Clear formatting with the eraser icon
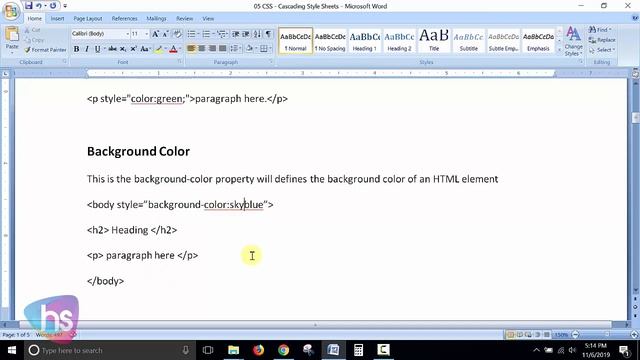Viewport: 640px width, 360px height. [x=177, y=34]
